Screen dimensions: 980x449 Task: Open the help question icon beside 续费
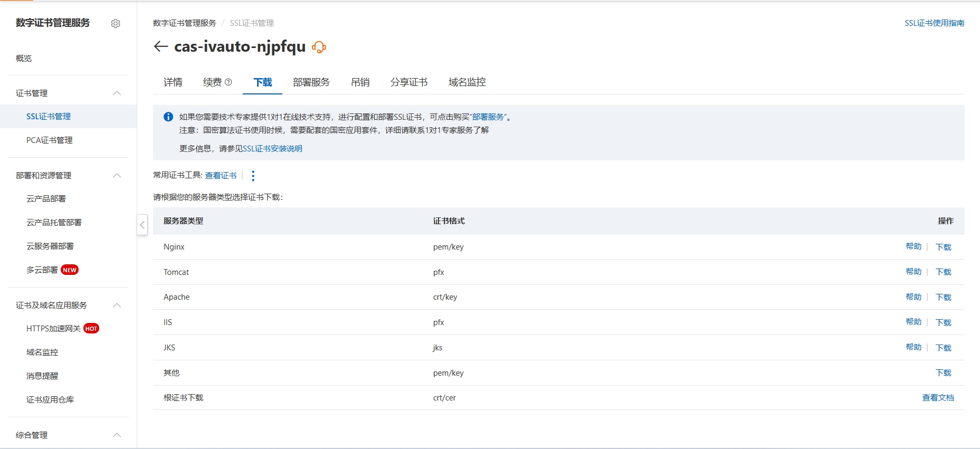pyautogui.click(x=229, y=82)
